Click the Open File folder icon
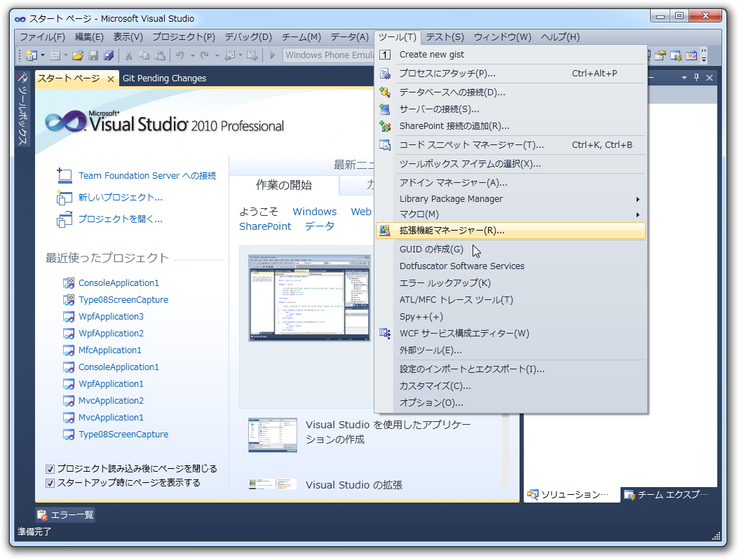The image size is (739, 560). [x=78, y=55]
